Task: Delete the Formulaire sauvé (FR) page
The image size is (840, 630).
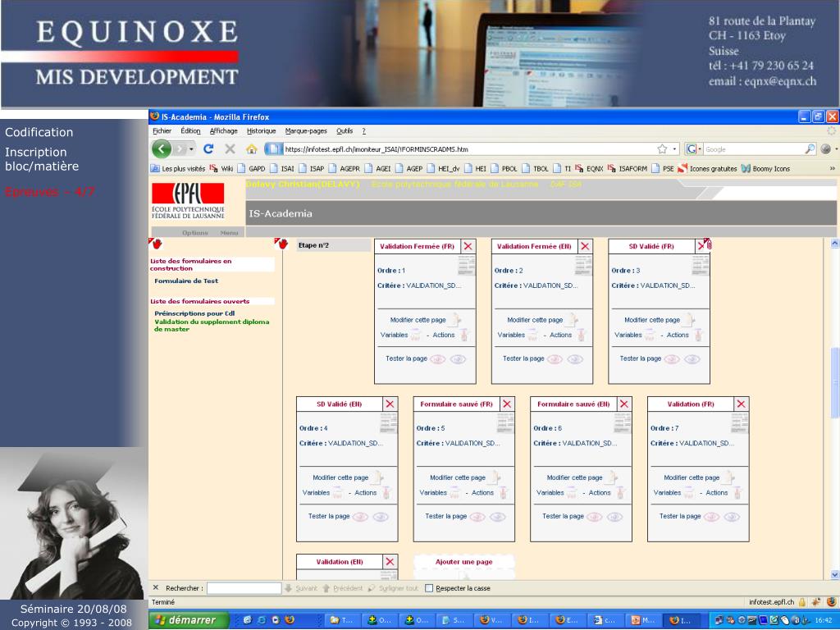Action: (x=507, y=404)
